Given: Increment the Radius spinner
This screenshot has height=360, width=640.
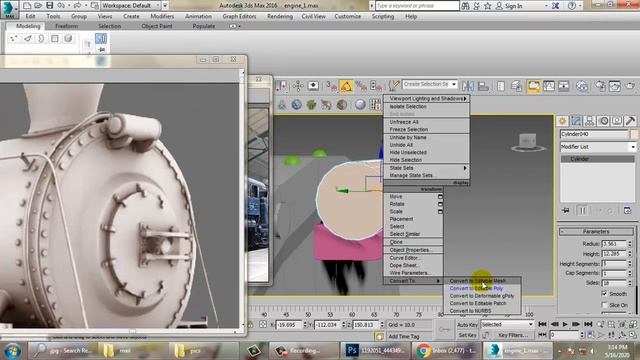Looking at the screenshot, I should coord(630,242).
